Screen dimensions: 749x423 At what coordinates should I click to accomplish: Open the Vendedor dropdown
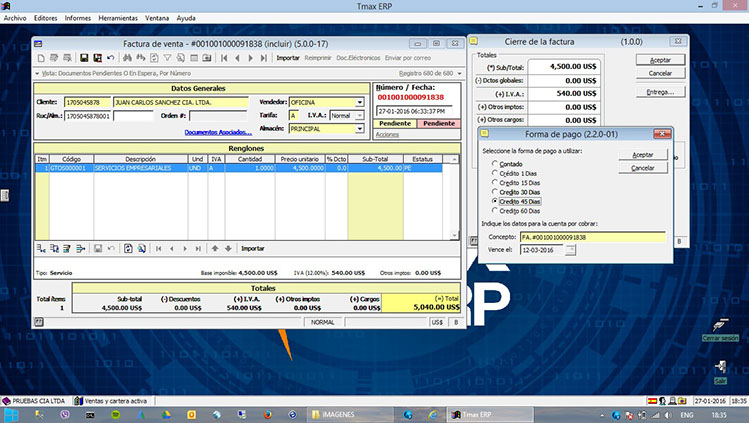point(360,102)
